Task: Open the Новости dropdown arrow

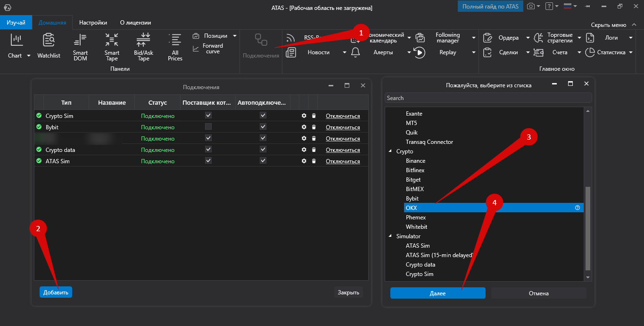Action: pos(345,52)
